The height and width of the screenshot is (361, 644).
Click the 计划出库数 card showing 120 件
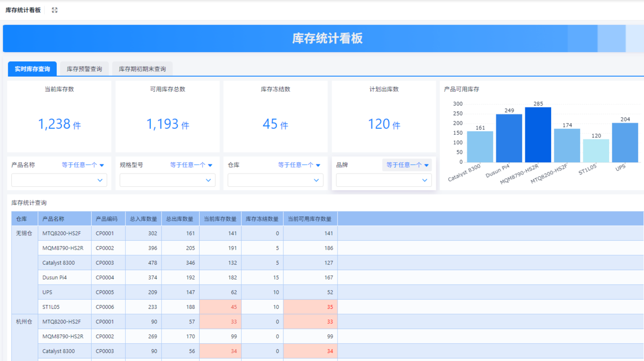[x=384, y=124]
